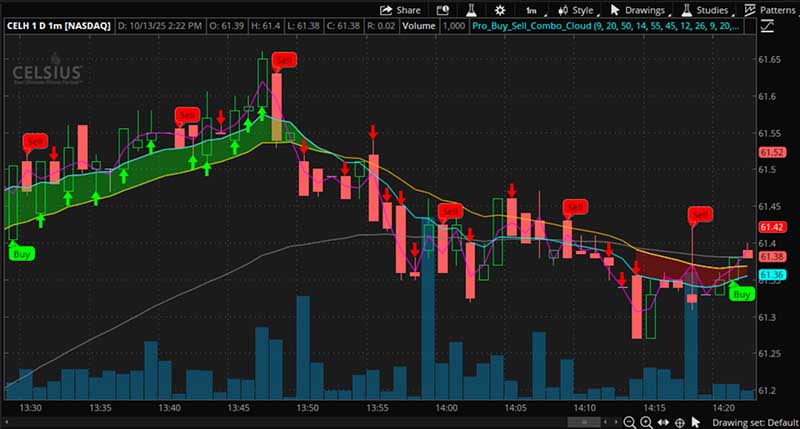Click the green Buy signal at 13:30
The height and width of the screenshot is (429, 800).
pos(22,254)
